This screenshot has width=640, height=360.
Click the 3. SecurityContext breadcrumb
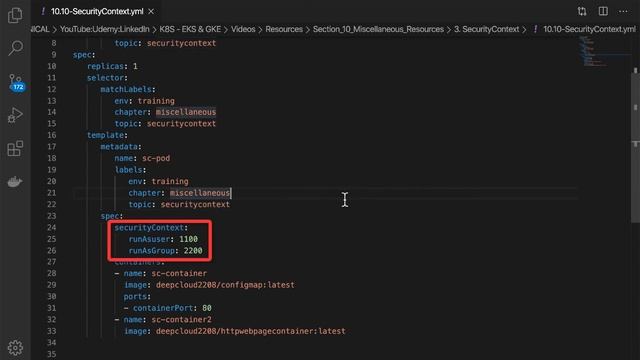tap(487, 29)
